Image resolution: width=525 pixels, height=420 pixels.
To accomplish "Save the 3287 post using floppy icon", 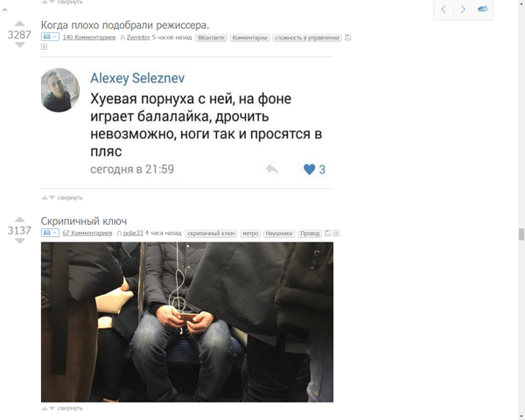I will click(348, 38).
